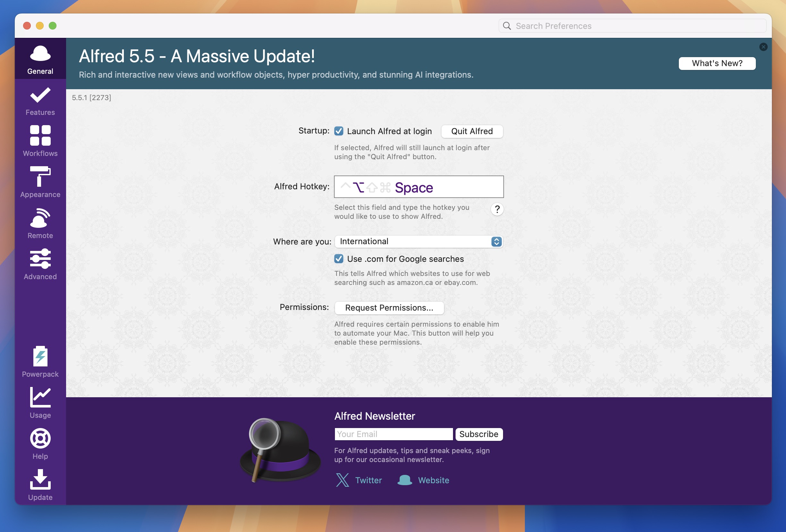Click the newsletter Subscribe button
The width and height of the screenshot is (786, 532).
click(479, 434)
